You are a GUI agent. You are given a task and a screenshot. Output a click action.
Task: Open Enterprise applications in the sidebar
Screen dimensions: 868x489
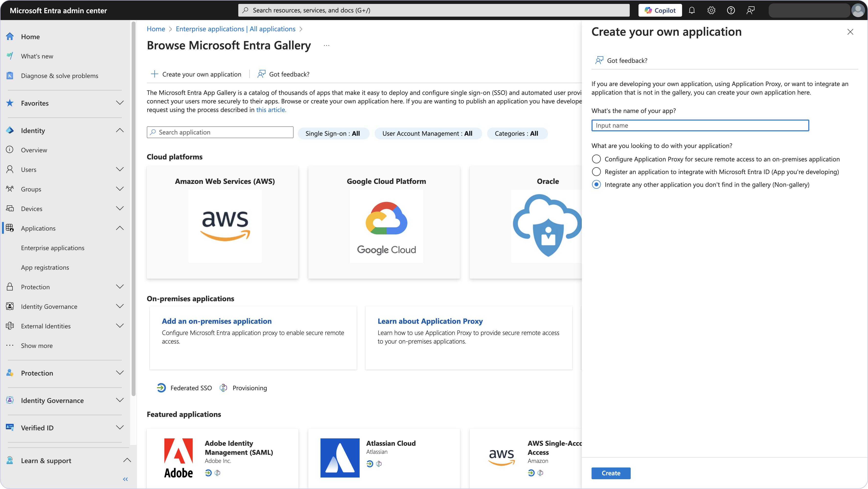pyautogui.click(x=53, y=248)
